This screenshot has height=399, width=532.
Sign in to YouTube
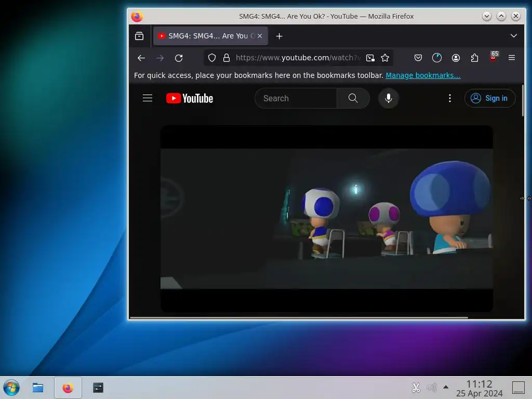coord(489,98)
